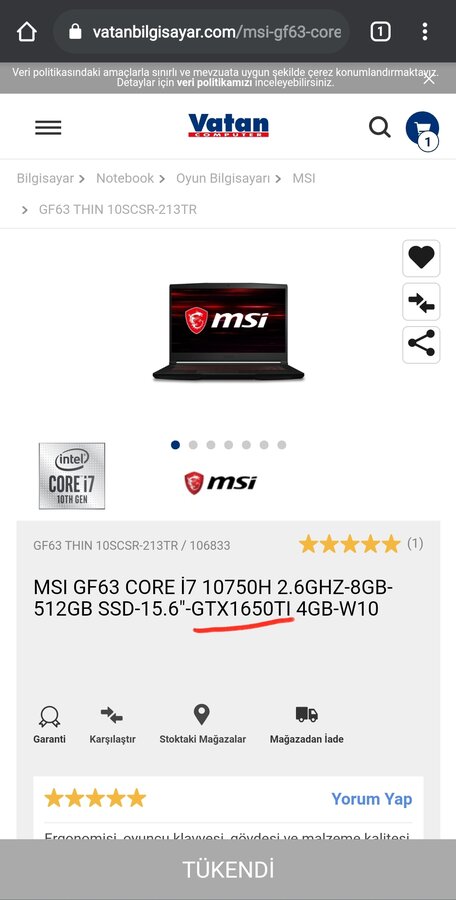The image size is (456, 900).
Task: Dismiss the cookie policy banner
Action: [428, 79]
